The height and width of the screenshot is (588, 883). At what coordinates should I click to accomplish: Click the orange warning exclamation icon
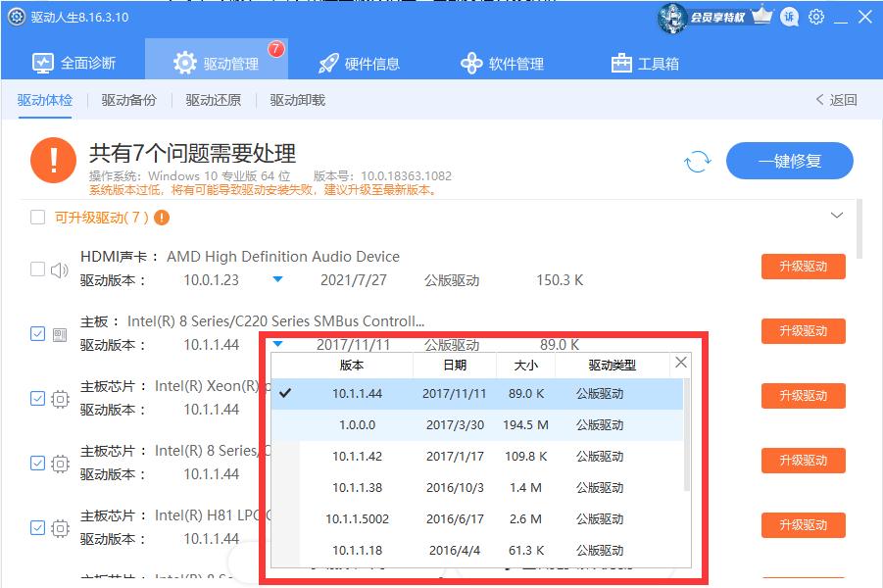tap(54, 161)
